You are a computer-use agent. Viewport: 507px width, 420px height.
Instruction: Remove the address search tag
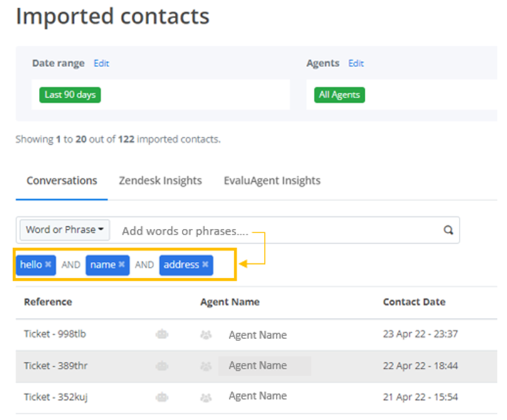pyautogui.click(x=205, y=265)
